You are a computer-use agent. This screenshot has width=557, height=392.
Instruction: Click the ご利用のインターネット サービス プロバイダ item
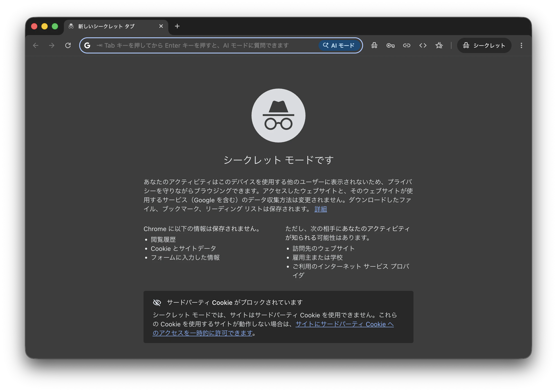tap(351, 271)
